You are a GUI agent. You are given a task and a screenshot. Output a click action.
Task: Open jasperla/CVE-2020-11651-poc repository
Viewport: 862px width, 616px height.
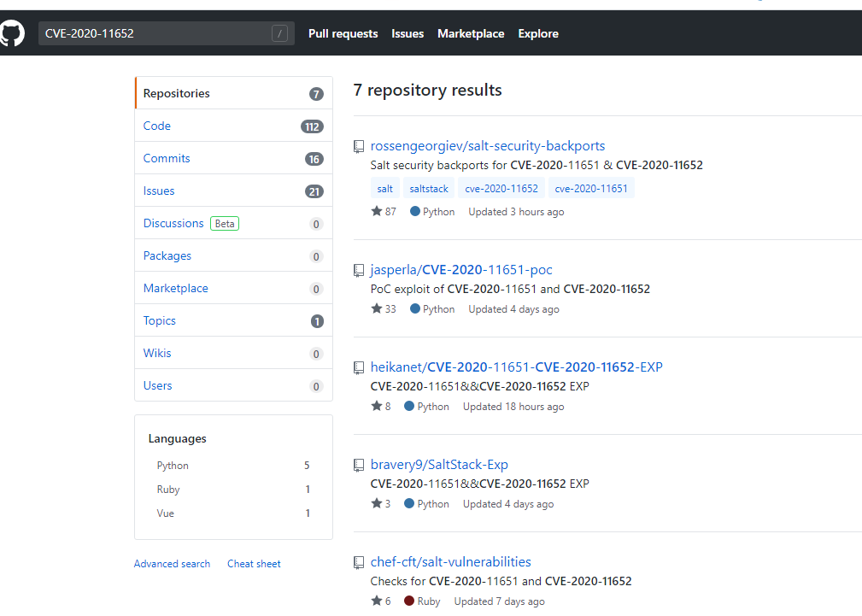click(461, 269)
